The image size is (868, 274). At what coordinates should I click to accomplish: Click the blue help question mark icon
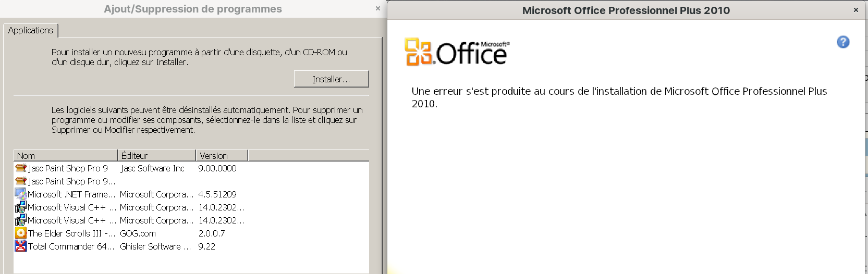(843, 42)
